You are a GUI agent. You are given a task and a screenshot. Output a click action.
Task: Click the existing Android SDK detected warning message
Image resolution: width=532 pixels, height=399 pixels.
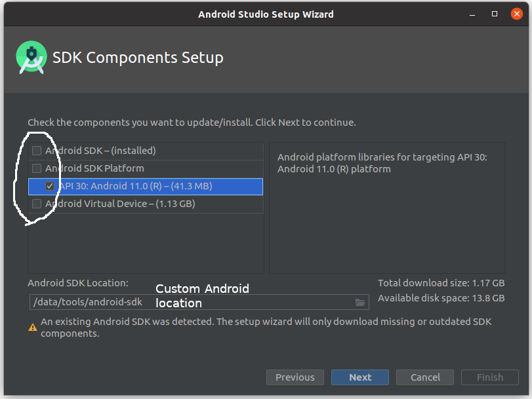point(266,328)
